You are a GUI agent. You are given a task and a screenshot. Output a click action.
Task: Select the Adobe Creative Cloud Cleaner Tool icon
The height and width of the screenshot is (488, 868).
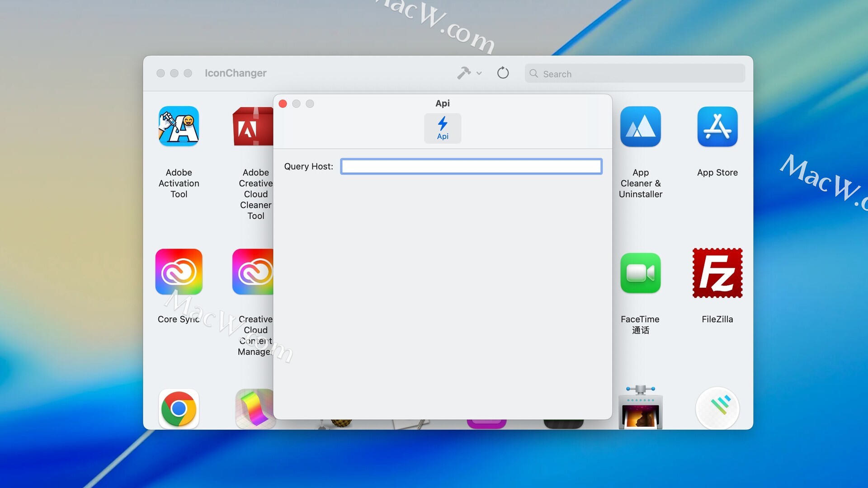252,127
